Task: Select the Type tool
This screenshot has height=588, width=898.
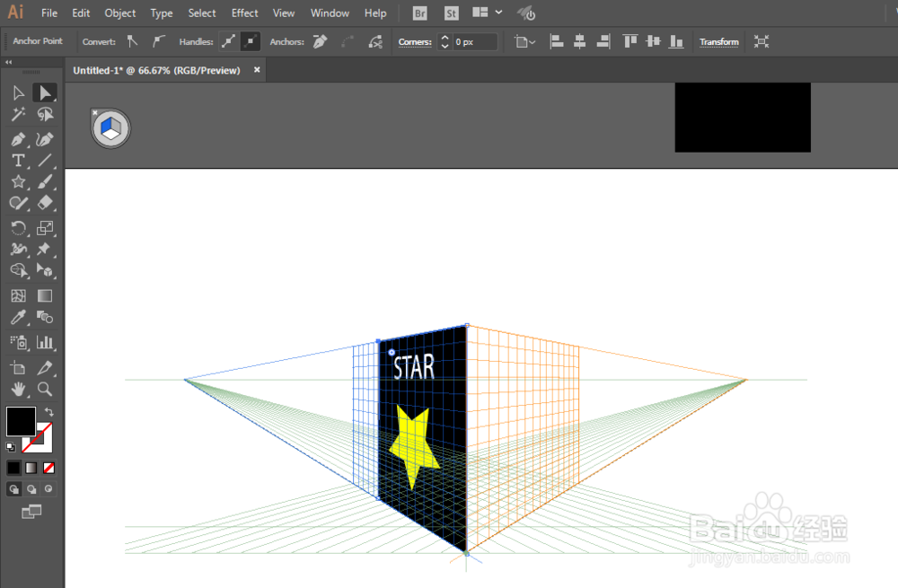Action: point(18,161)
